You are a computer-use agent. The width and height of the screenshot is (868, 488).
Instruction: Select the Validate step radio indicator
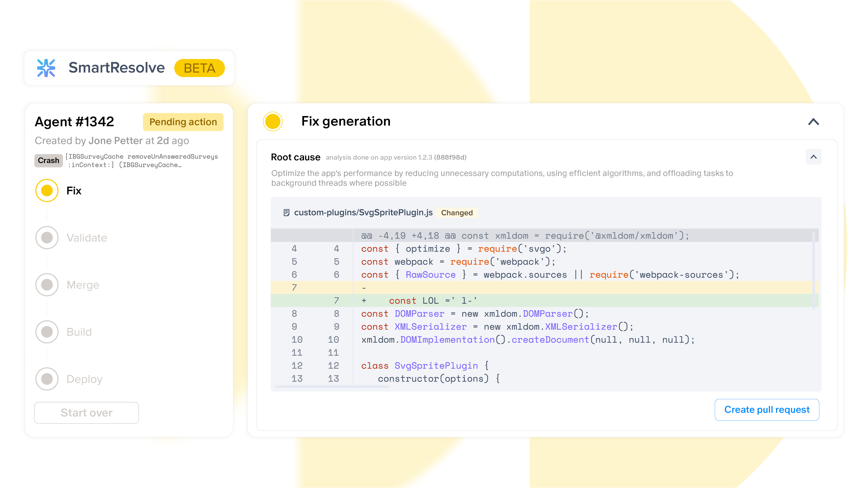(x=47, y=238)
